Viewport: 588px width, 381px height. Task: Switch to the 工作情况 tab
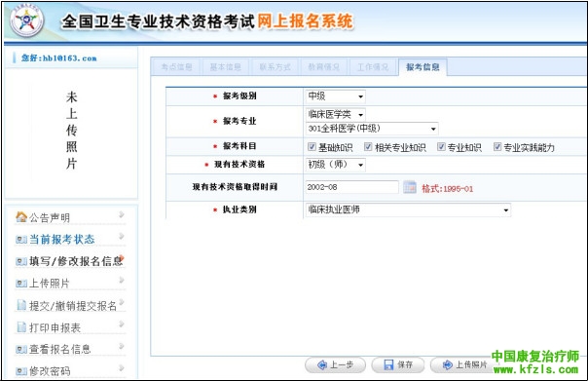(373, 67)
